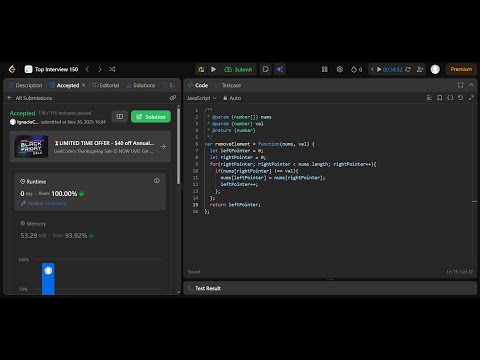The height and width of the screenshot is (360, 480).
Task: Reset code with the undo arrow icon
Action: [460, 98]
